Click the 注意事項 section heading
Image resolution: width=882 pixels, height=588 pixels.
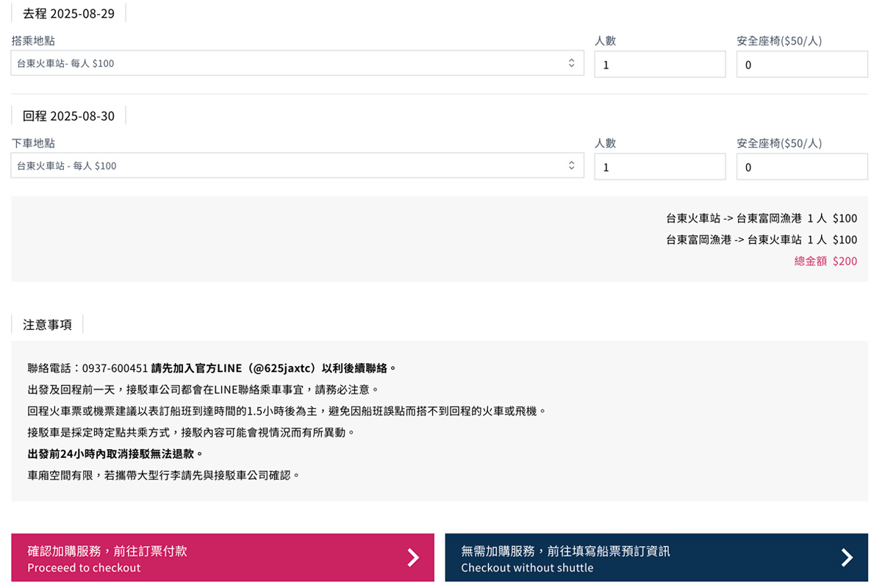click(47, 324)
